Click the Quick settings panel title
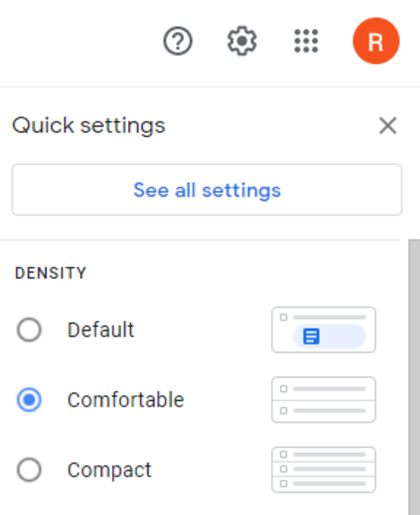This screenshot has height=515, width=420. 88,125
